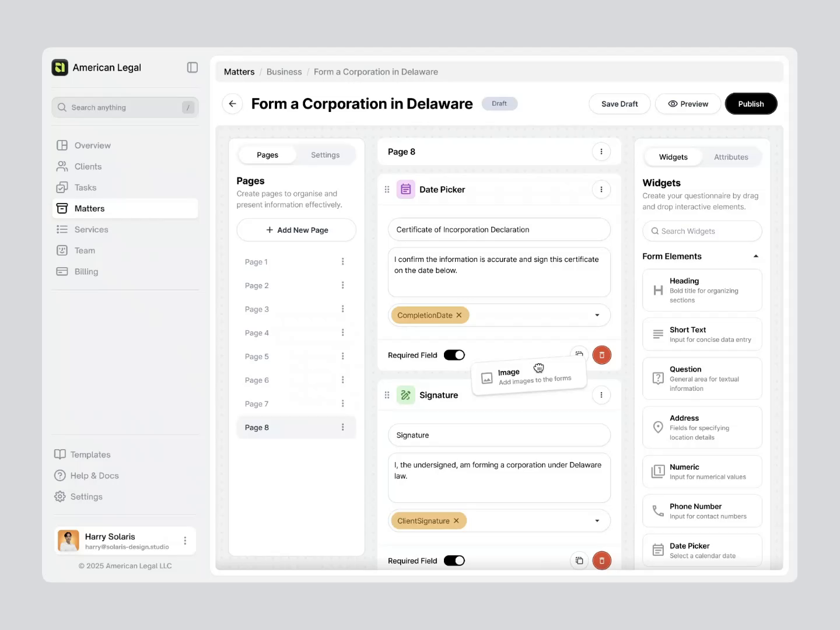Remove the ClientSignature tag
Screen dimensions: 840x630
tap(456, 521)
